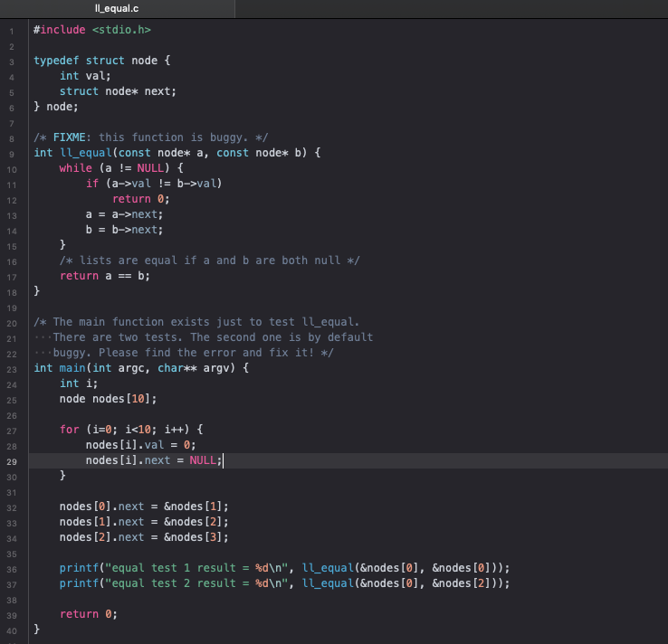Click comment 'The main function exists just to test ll_equal.'

[x=196, y=322]
